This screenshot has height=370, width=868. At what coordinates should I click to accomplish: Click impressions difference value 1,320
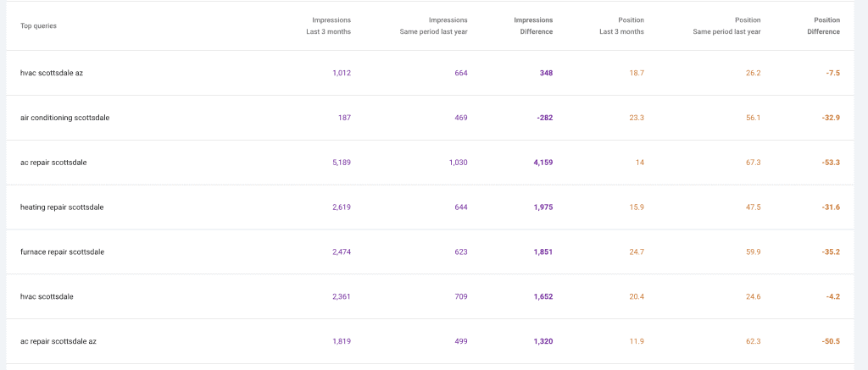click(543, 341)
